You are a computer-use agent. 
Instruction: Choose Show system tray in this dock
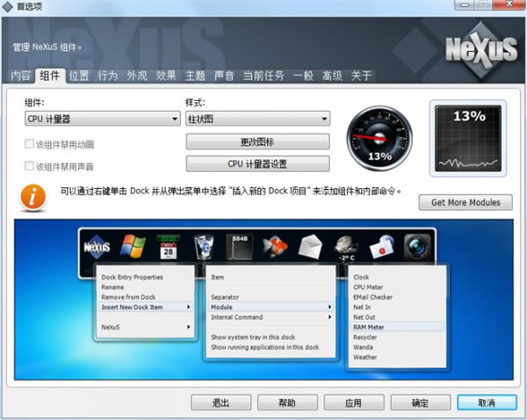click(x=253, y=337)
